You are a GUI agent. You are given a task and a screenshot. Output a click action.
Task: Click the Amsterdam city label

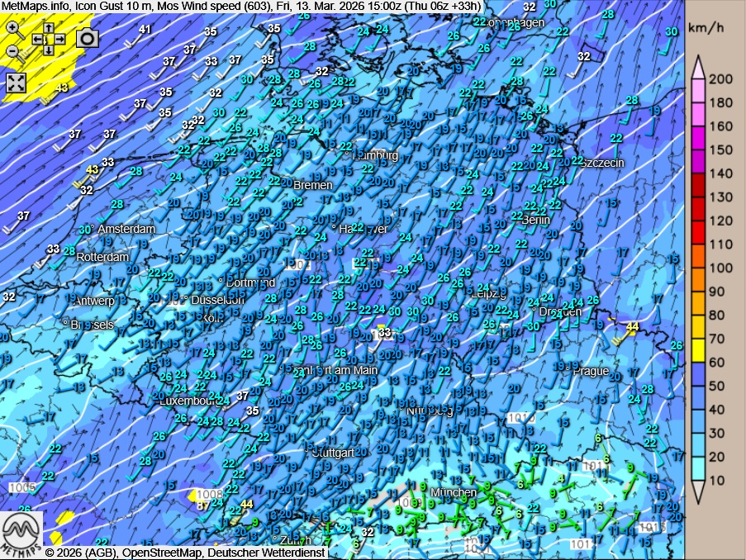pos(126,229)
